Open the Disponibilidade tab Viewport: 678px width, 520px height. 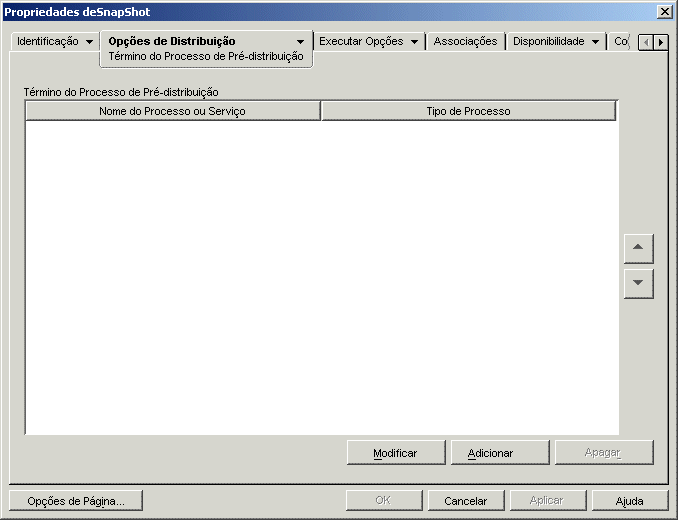(x=548, y=41)
